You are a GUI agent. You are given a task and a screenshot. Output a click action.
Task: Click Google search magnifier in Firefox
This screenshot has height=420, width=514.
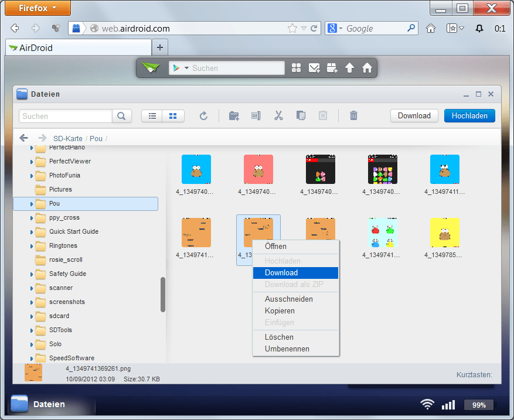click(x=411, y=28)
